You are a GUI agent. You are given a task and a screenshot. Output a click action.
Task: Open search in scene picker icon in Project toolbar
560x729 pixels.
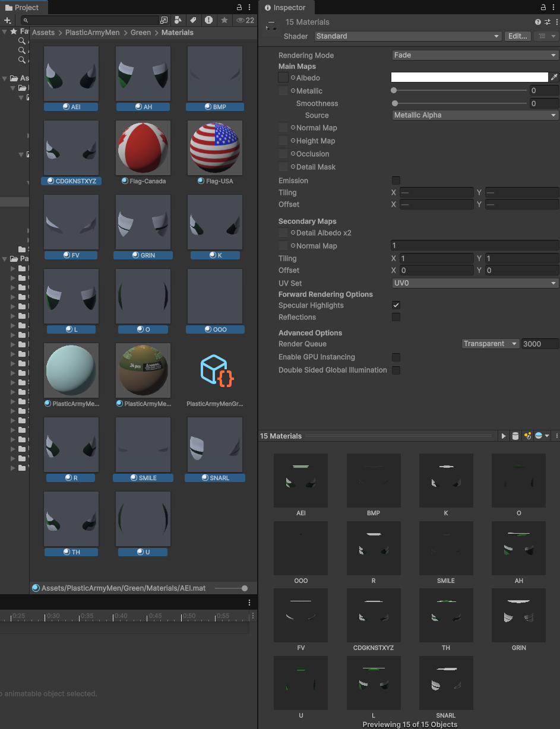click(x=164, y=20)
